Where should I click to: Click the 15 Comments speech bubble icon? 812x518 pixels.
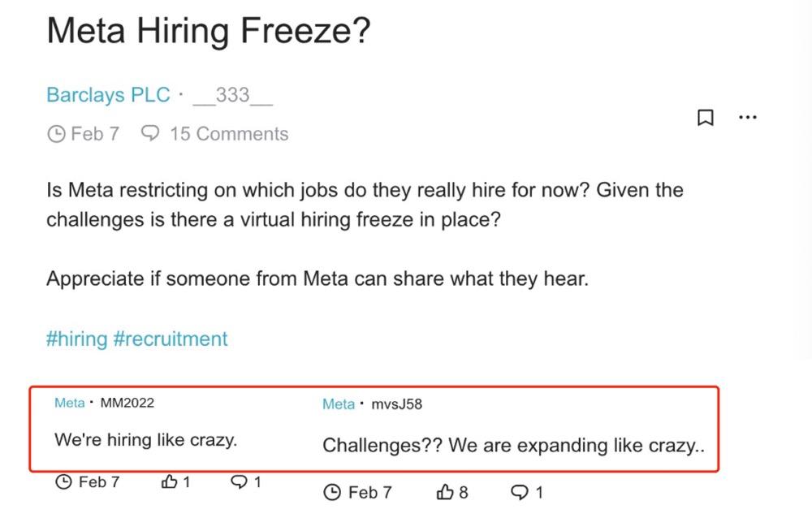click(150, 133)
